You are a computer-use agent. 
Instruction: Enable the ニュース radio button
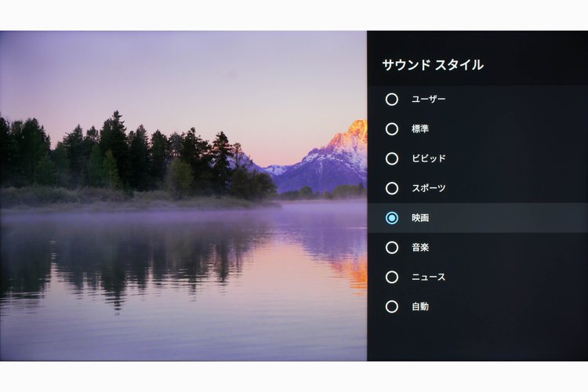[x=392, y=278]
